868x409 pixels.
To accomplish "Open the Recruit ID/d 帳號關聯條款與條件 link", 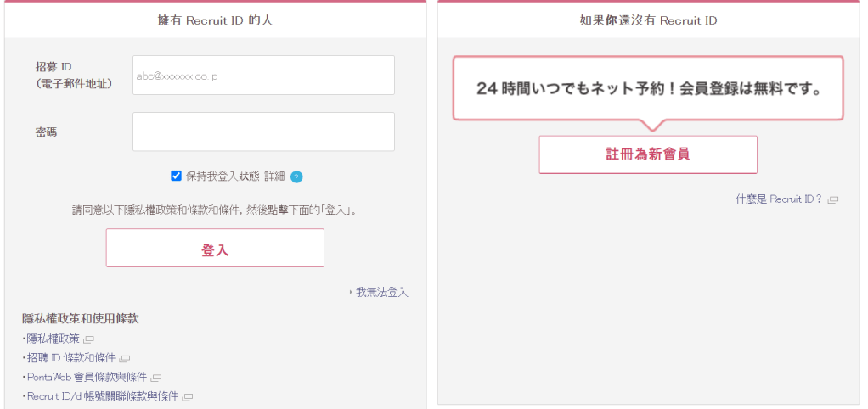I will [102, 396].
